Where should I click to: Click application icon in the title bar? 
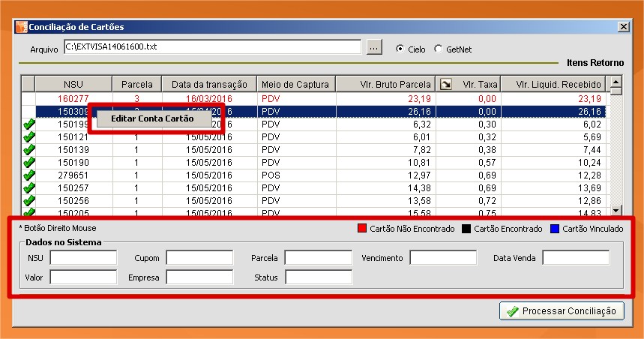click(x=20, y=27)
